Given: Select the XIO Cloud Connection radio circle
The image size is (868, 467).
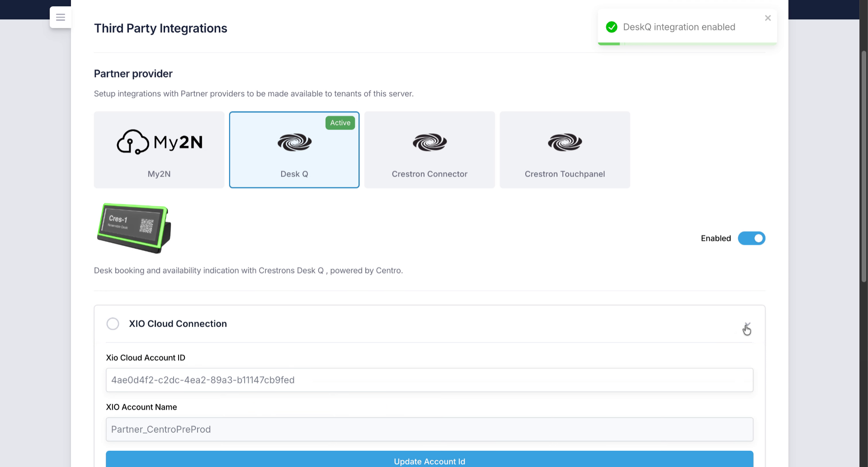Looking at the screenshot, I should (113, 323).
